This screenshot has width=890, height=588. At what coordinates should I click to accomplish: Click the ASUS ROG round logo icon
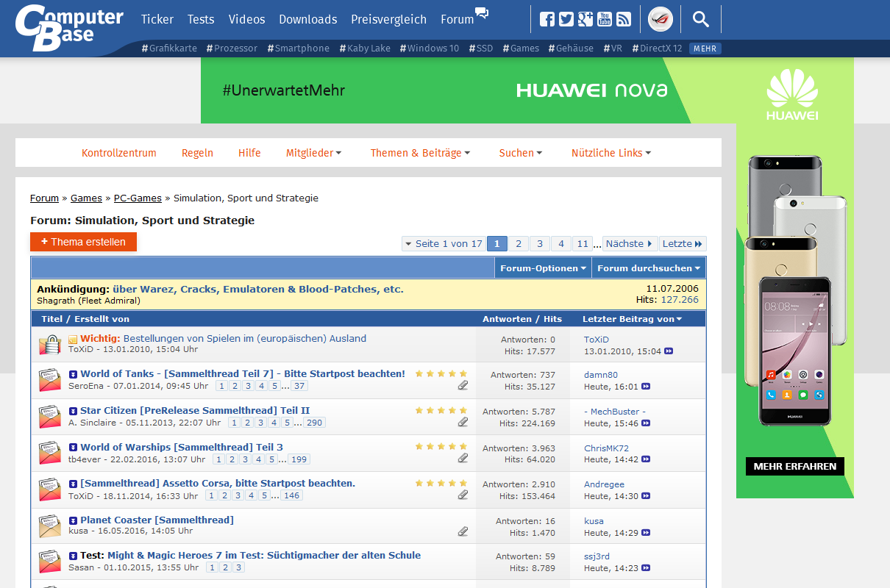point(661,19)
